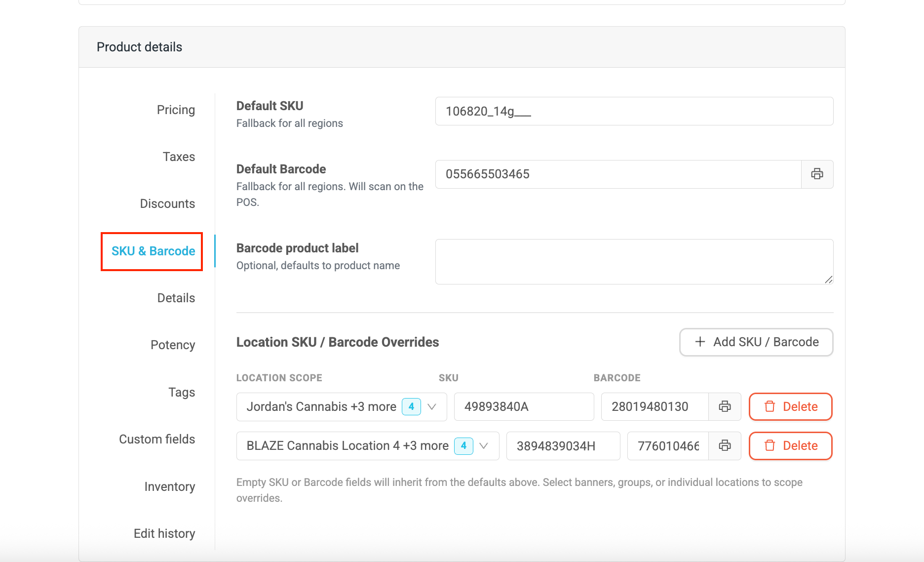Click the plus icon in Add SKU / Barcode

tap(700, 342)
